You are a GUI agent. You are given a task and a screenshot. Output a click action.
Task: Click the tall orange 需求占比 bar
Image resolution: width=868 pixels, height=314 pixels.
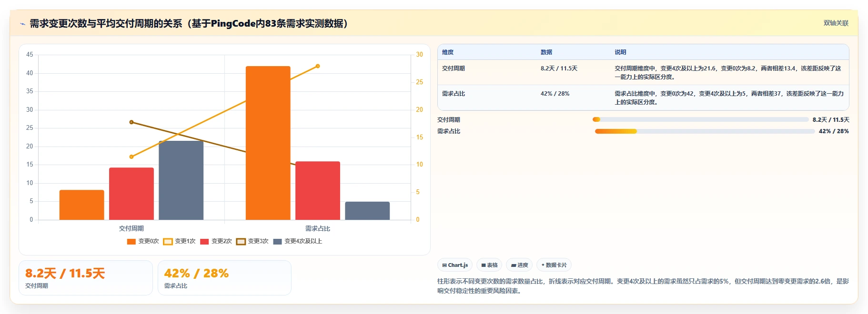268,143
